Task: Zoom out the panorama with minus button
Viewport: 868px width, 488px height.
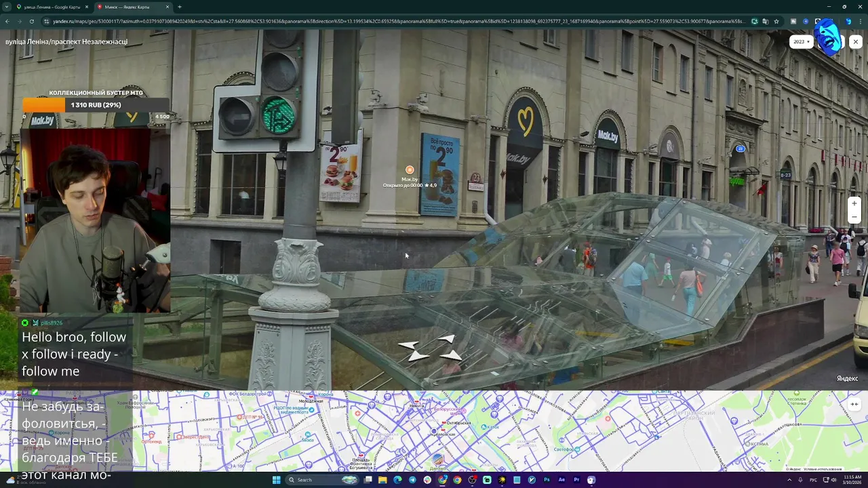Action: point(854,217)
